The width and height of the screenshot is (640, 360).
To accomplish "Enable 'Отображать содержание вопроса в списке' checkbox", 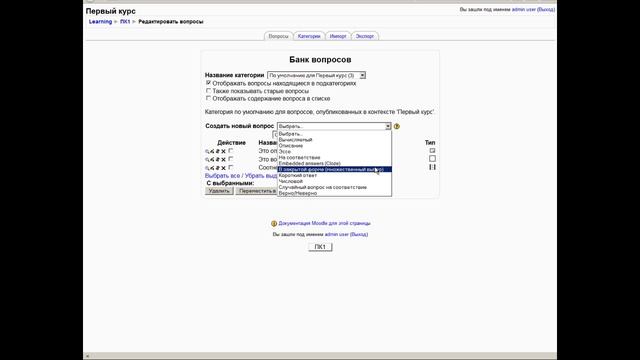I will click(x=208, y=98).
